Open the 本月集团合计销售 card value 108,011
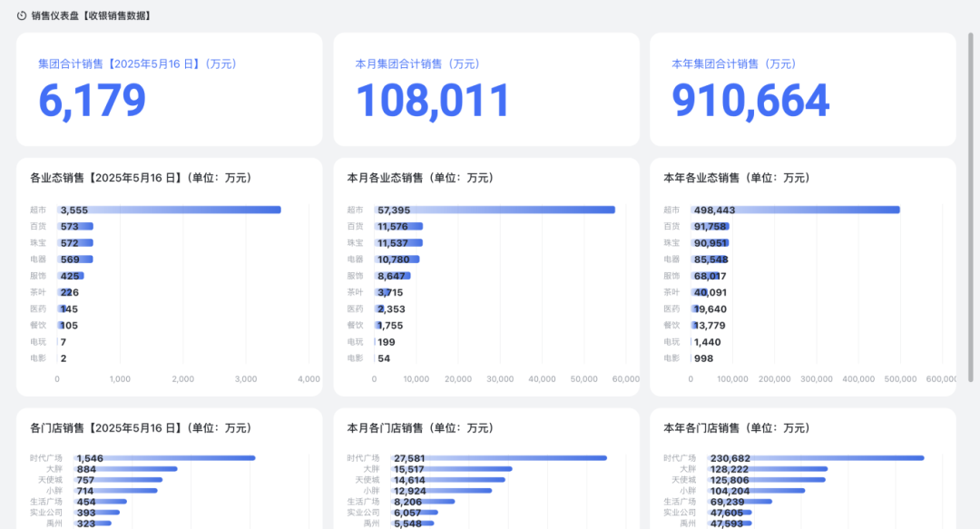Screen dimensions: 980x529 point(433,101)
